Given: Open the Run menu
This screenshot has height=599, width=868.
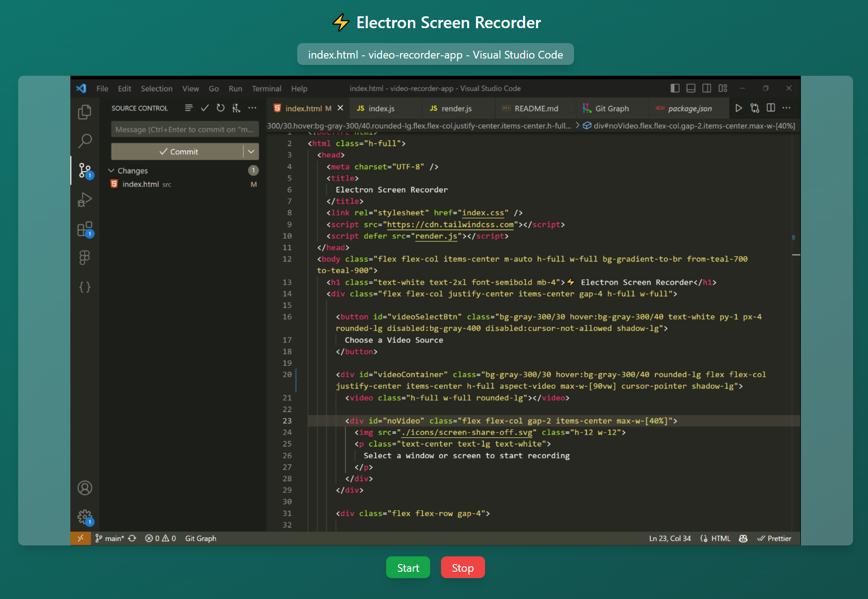Looking at the screenshot, I should click(x=235, y=88).
